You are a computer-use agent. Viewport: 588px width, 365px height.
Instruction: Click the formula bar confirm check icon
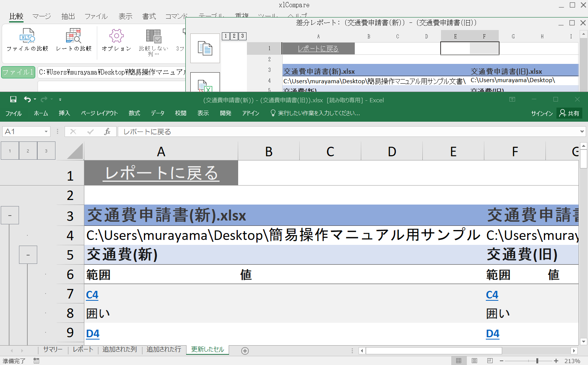click(x=90, y=132)
